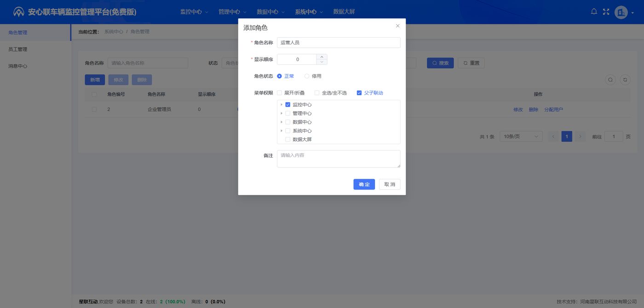The image size is (644, 308).
Task: Click the next page arrow
Action: 580,137
